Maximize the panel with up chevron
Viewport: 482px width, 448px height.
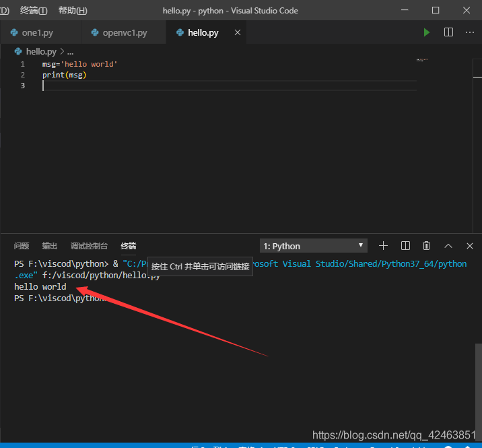tap(448, 246)
